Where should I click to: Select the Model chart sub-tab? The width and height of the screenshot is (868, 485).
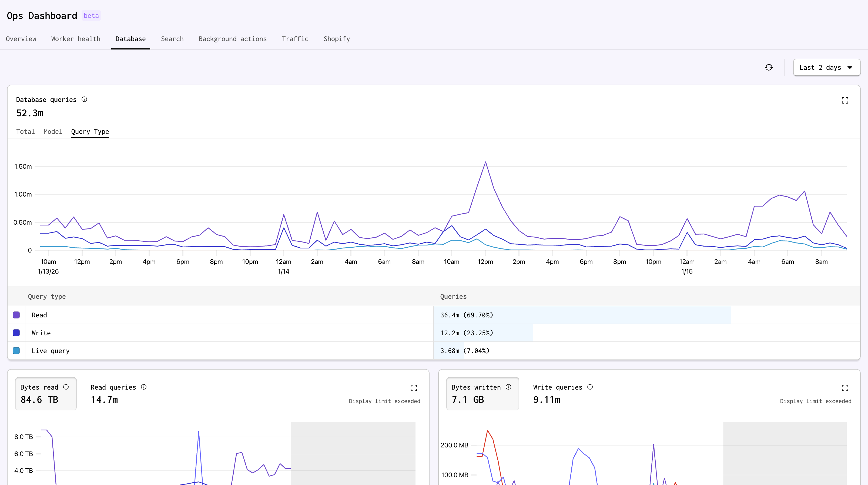(53, 132)
